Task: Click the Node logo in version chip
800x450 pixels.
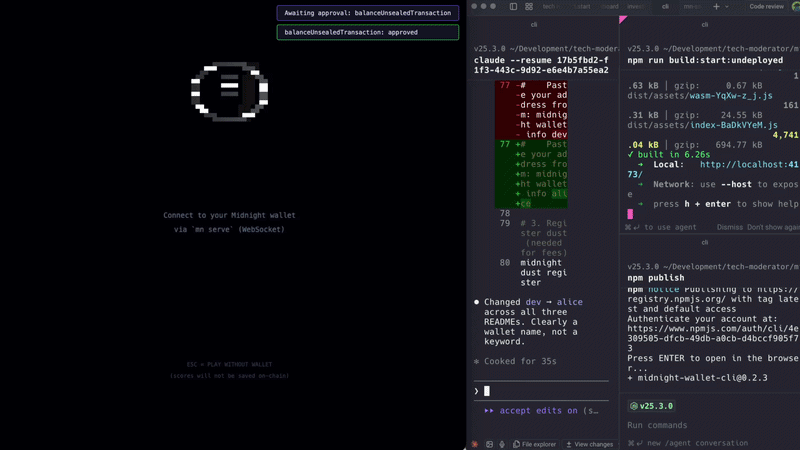Action: tap(634, 406)
